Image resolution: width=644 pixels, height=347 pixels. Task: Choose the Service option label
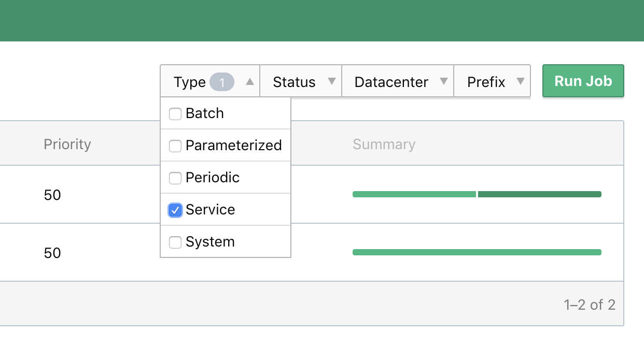[210, 210]
